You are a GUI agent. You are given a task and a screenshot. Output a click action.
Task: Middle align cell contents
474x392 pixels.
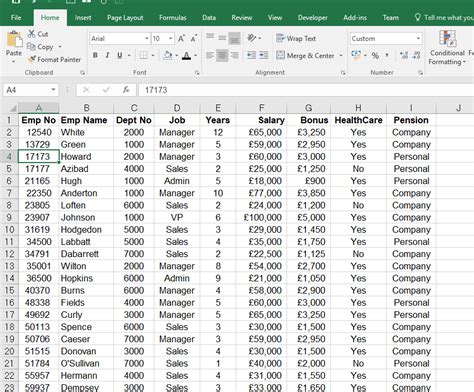pyautogui.click(x=222, y=38)
